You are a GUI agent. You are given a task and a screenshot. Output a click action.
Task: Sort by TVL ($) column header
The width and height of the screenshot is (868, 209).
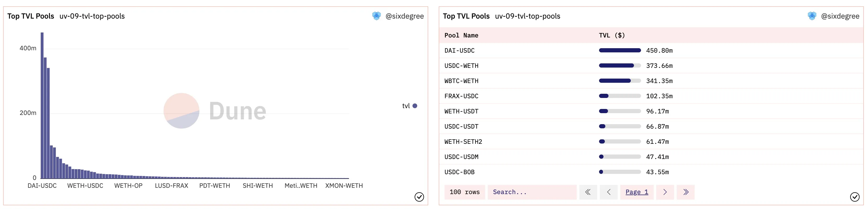tap(612, 35)
